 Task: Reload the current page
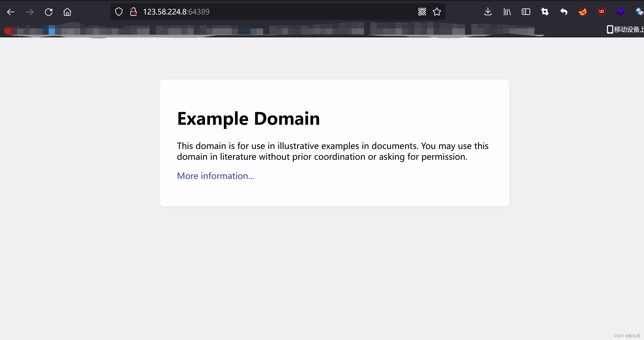[x=49, y=12]
